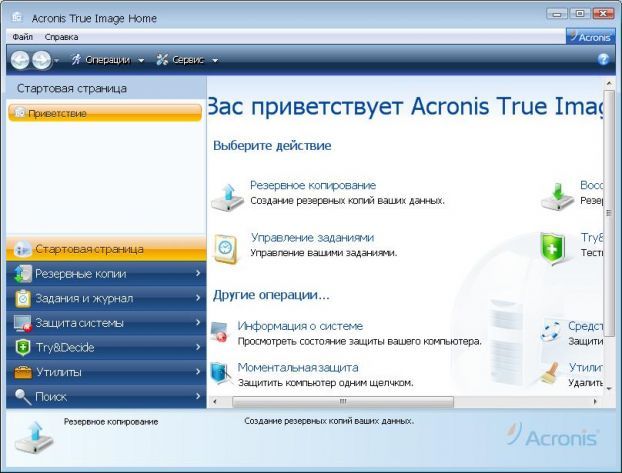
Task: Open Моментальная защита link
Action: coord(298,367)
